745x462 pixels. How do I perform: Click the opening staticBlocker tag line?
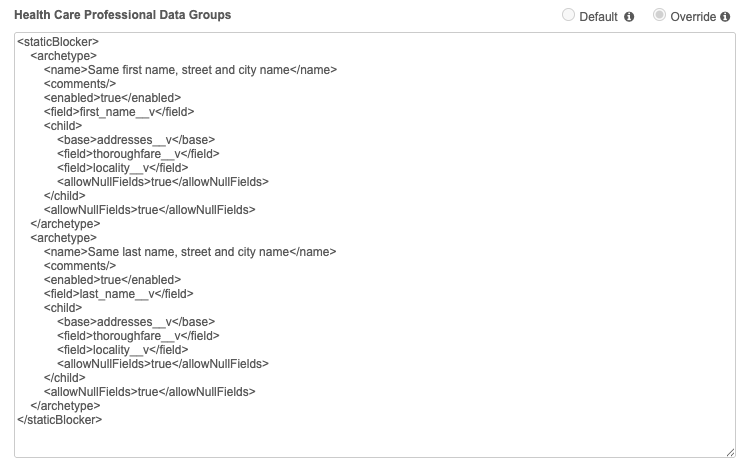tap(57, 42)
